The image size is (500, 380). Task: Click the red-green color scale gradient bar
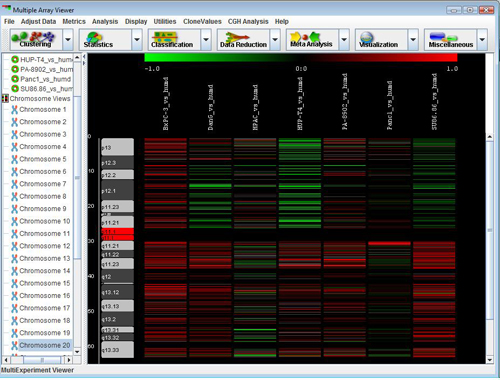point(301,58)
